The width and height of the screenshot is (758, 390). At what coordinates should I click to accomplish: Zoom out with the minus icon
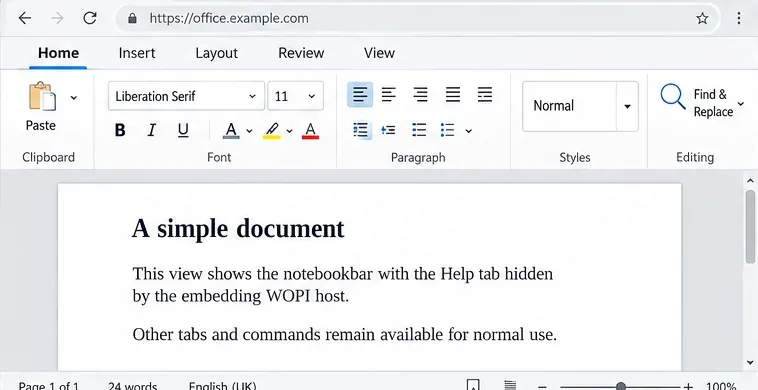[x=542, y=386]
